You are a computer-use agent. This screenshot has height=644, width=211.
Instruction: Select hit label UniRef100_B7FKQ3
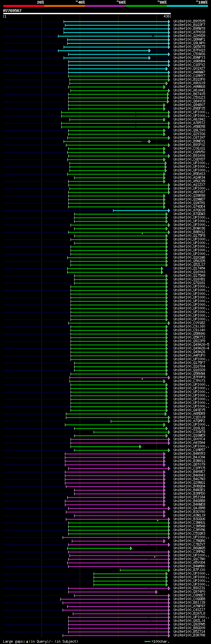tap(189, 50)
